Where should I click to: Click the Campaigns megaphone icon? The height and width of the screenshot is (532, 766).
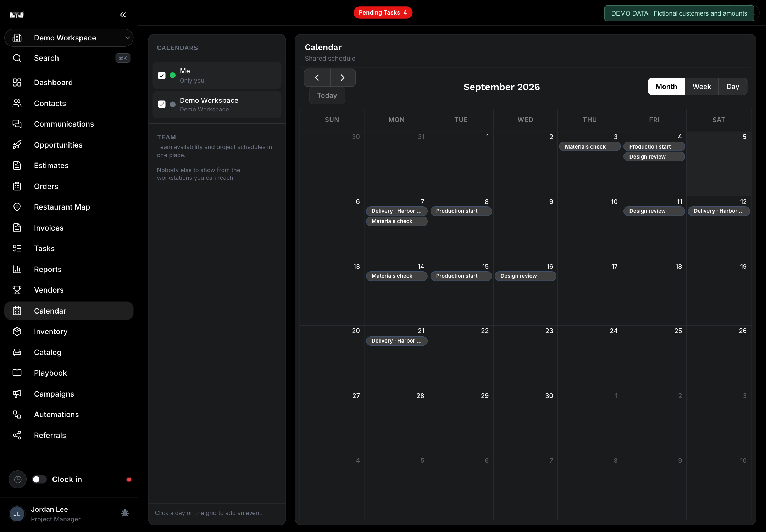17,394
